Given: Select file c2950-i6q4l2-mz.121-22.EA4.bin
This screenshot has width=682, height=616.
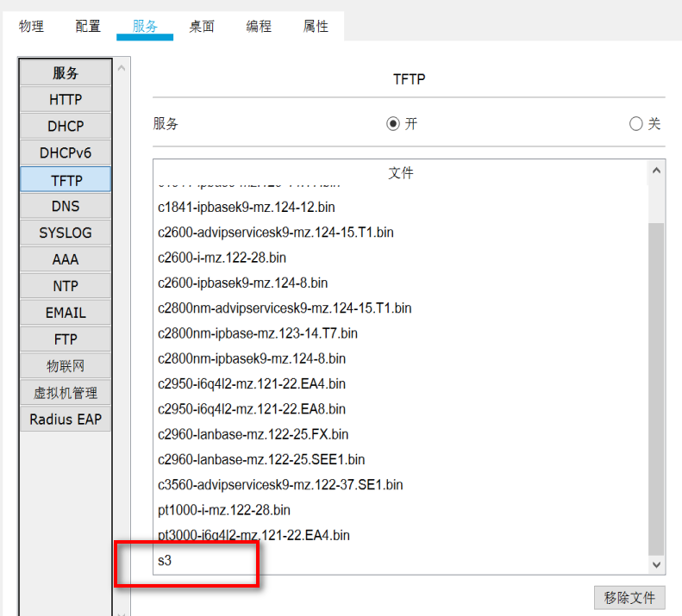Looking at the screenshot, I should click(252, 384).
